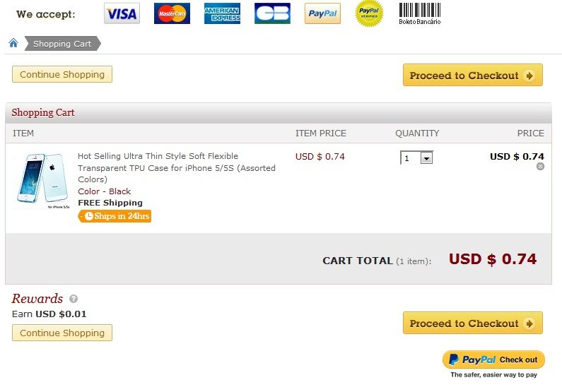
Task: Click the Ships in 24hrs badge
Action: point(115,216)
